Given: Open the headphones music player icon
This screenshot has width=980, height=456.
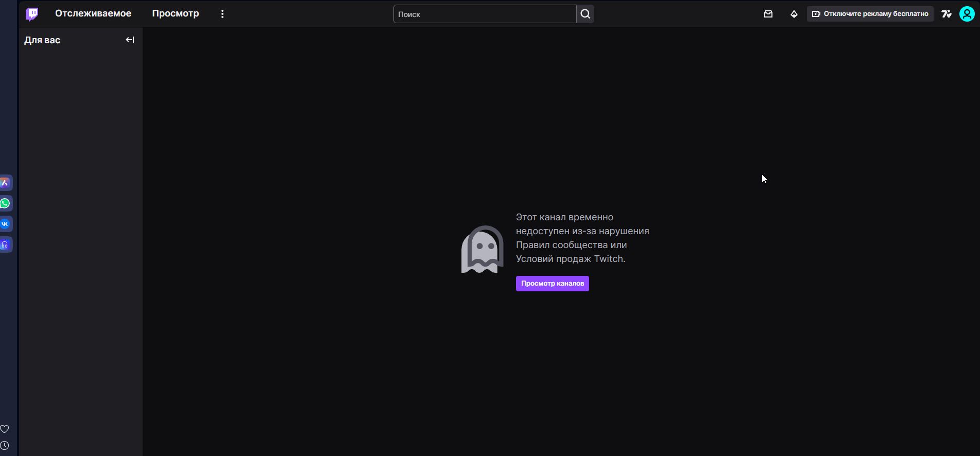Looking at the screenshot, I should click(5, 244).
